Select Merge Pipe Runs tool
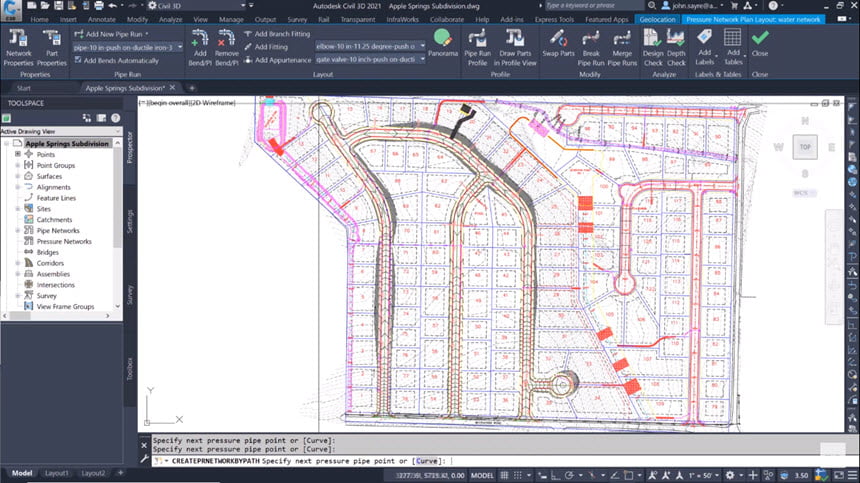860x483 pixels. point(622,48)
